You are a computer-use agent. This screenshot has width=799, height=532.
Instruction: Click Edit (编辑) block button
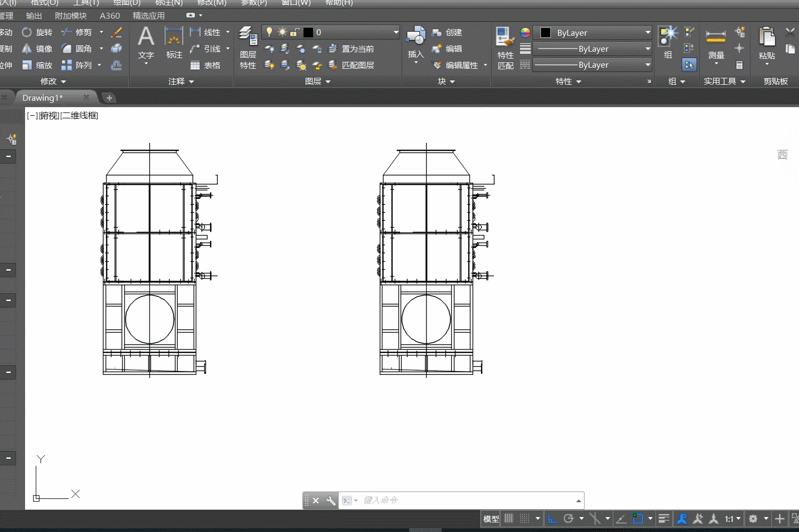click(447, 49)
